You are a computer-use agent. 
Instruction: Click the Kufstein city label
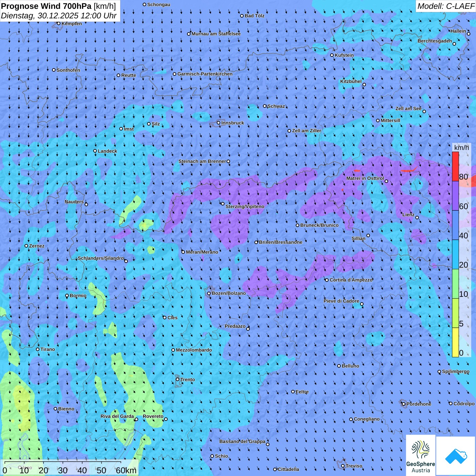344,55
